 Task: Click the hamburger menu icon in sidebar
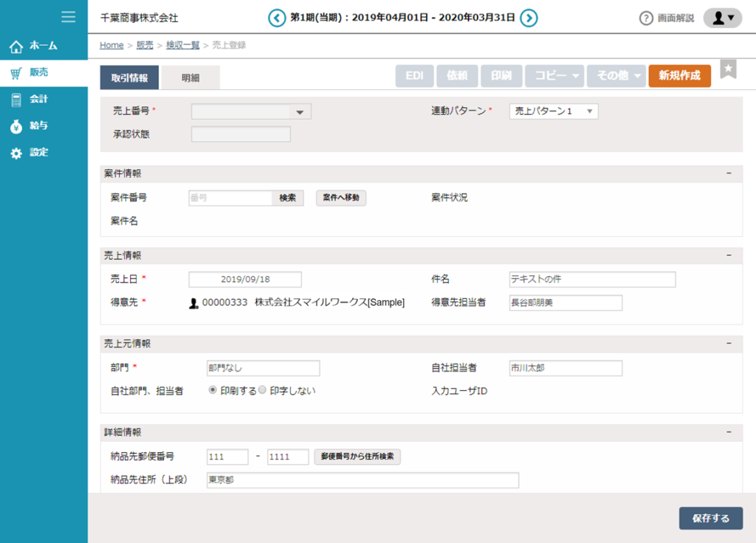pos(69,16)
